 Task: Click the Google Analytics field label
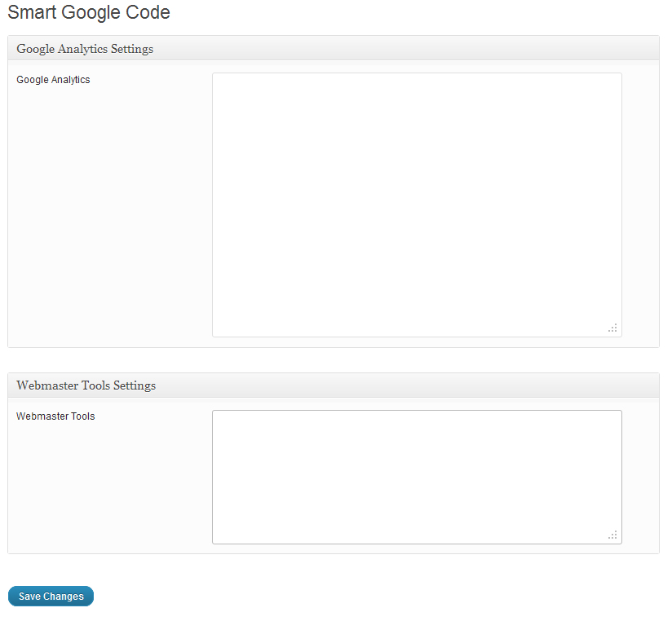(53, 80)
